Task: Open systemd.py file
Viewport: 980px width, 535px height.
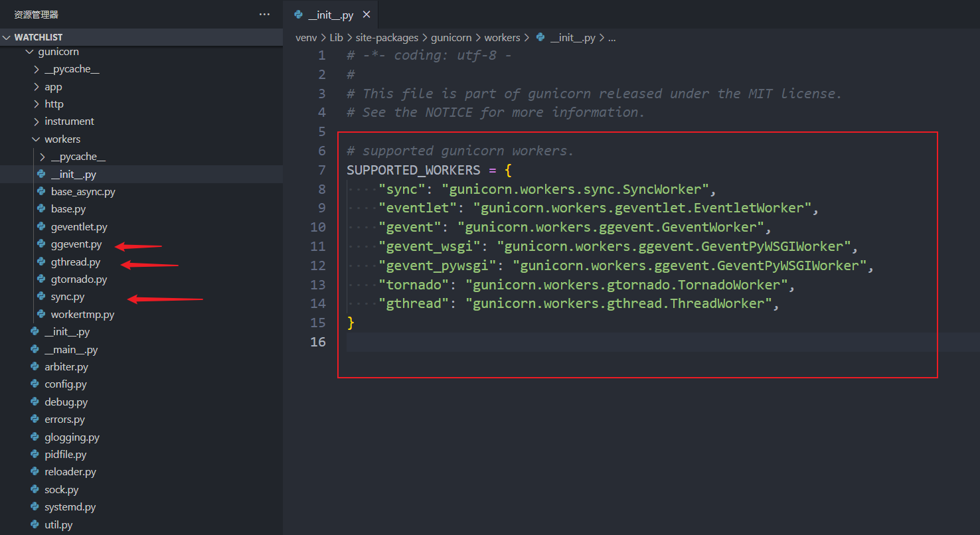Action: pos(141,507)
